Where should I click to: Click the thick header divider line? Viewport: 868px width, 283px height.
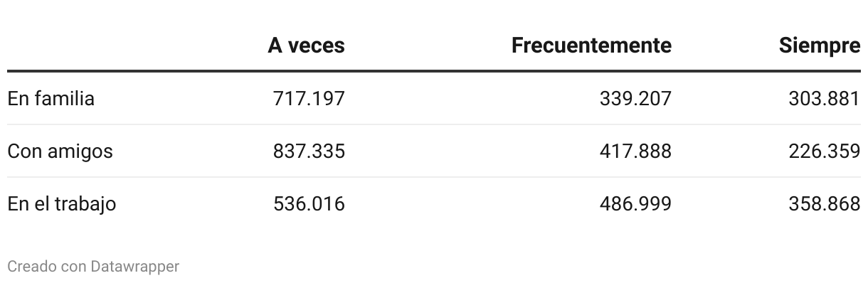click(434, 71)
